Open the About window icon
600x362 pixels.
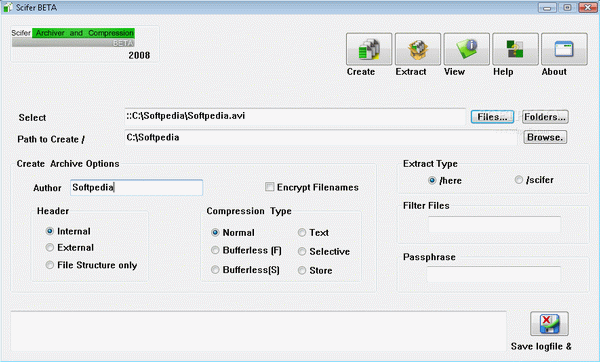(564, 49)
